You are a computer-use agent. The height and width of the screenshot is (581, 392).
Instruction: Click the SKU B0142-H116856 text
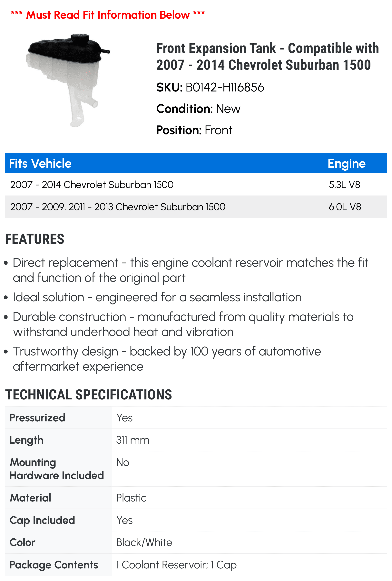(210, 88)
